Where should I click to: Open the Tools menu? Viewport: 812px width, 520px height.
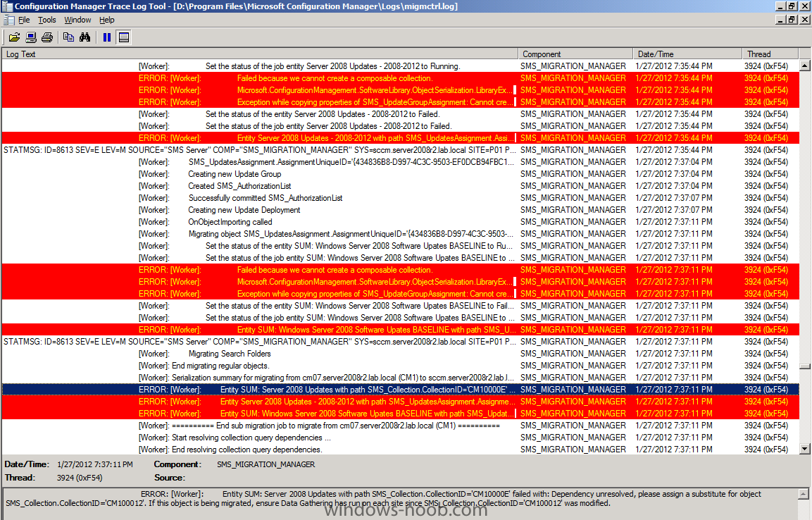coord(47,20)
